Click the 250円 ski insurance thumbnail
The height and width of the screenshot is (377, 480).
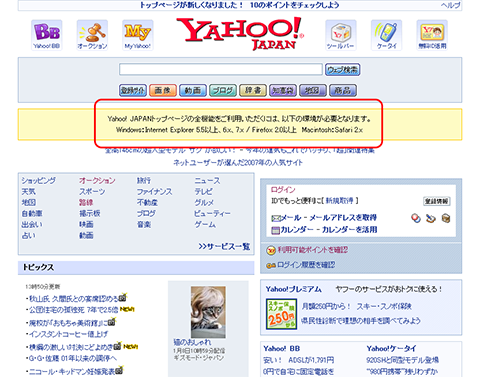pyautogui.click(x=281, y=314)
